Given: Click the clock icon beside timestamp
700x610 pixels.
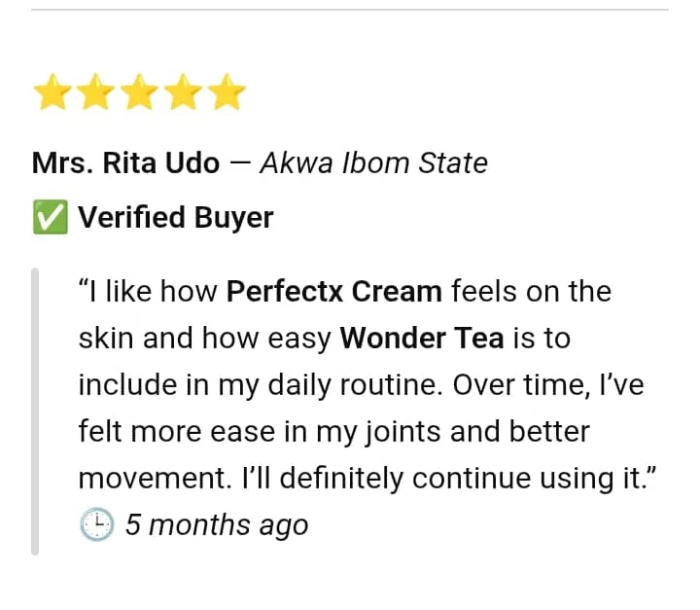Looking at the screenshot, I should (96, 524).
